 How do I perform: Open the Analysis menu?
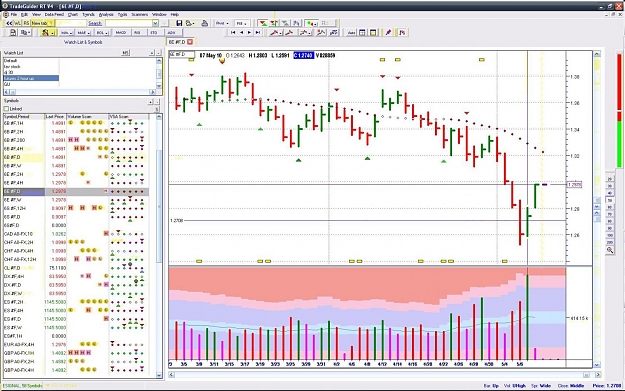coord(106,14)
